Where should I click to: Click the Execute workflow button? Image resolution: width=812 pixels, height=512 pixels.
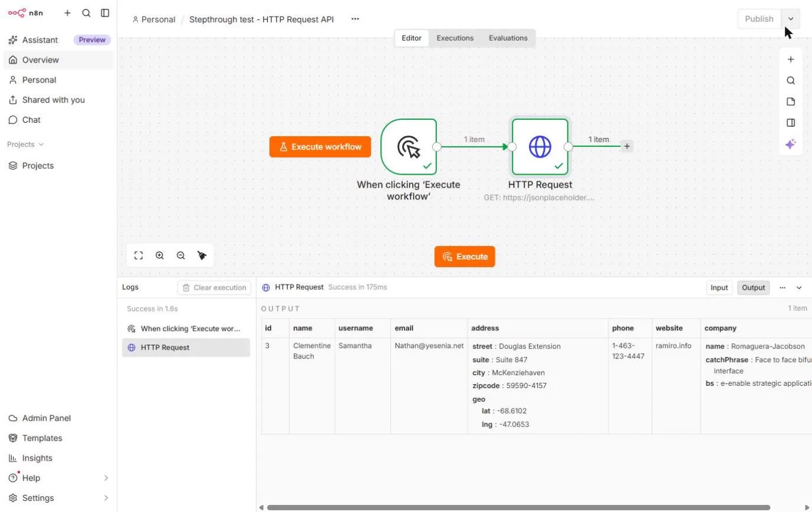tap(320, 147)
